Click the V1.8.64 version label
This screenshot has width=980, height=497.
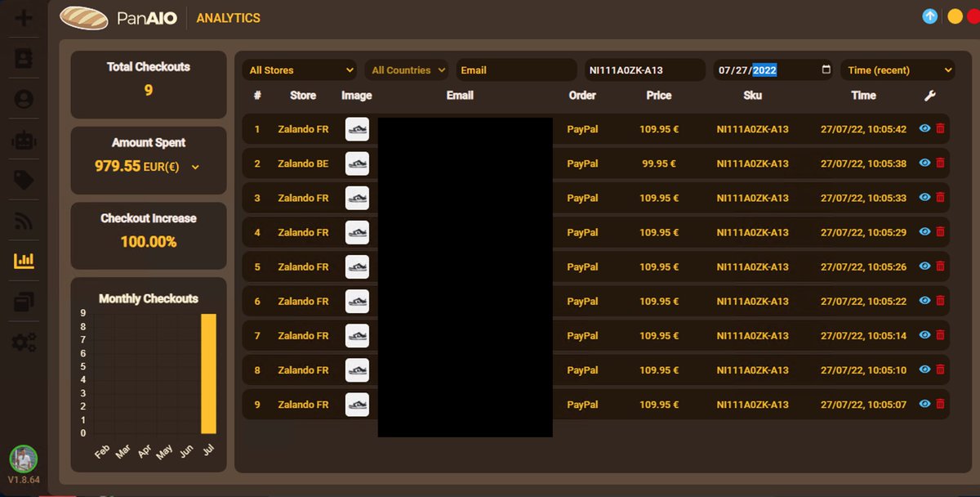click(x=24, y=480)
